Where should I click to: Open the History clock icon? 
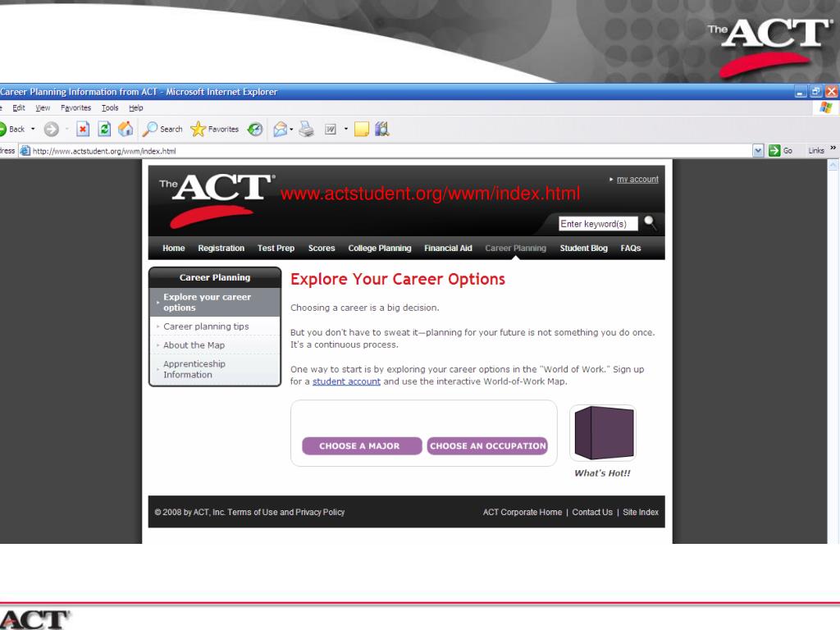click(x=255, y=129)
